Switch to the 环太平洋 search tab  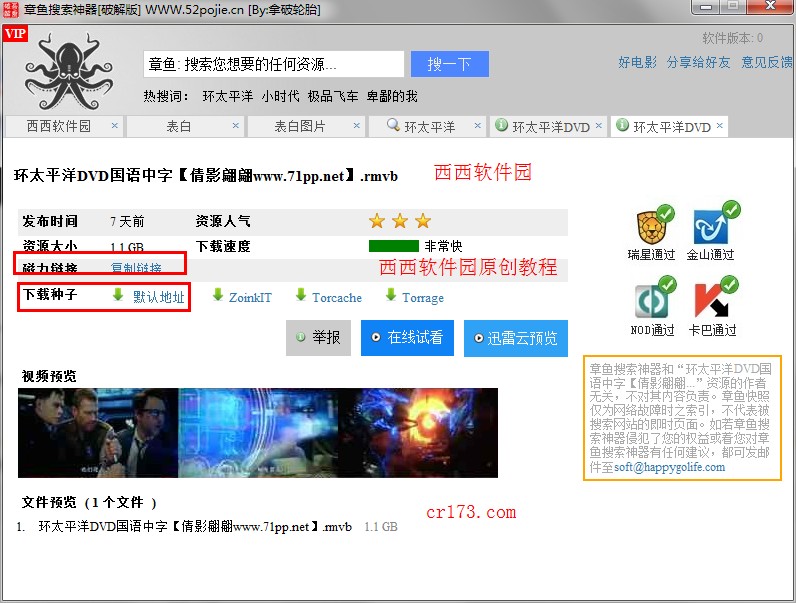click(429, 126)
